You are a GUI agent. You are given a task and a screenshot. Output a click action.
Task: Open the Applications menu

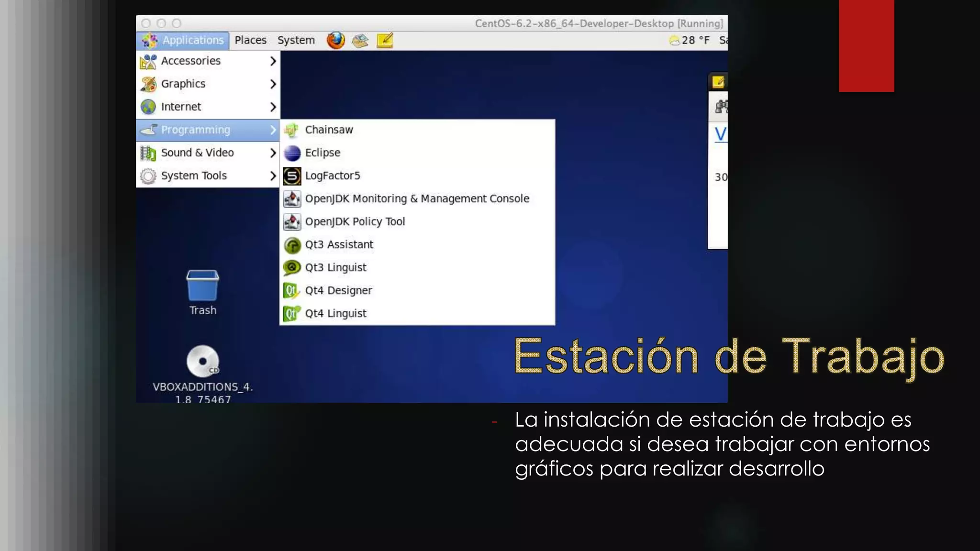click(x=183, y=41)
